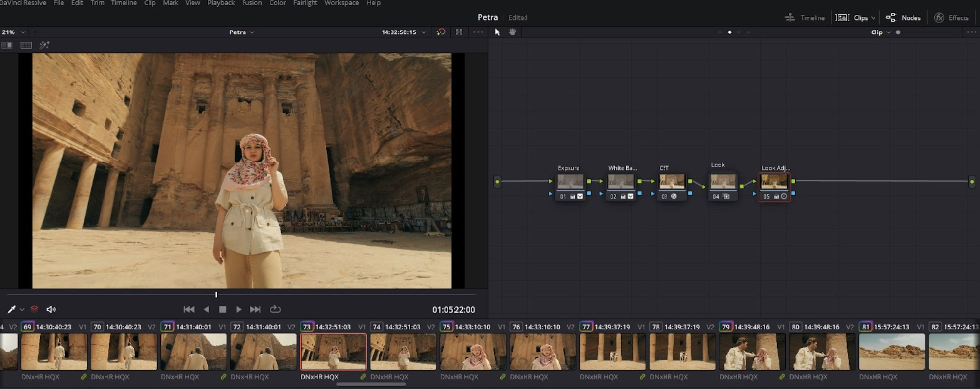Mute audio with the speaker icon
The image size is (980, 389).
[51, 309]
